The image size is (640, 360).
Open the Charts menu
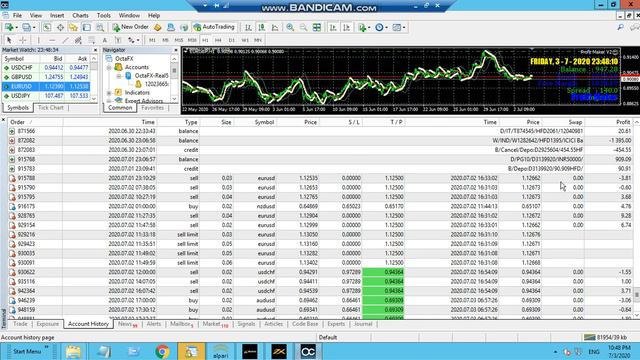pos(80,16)
